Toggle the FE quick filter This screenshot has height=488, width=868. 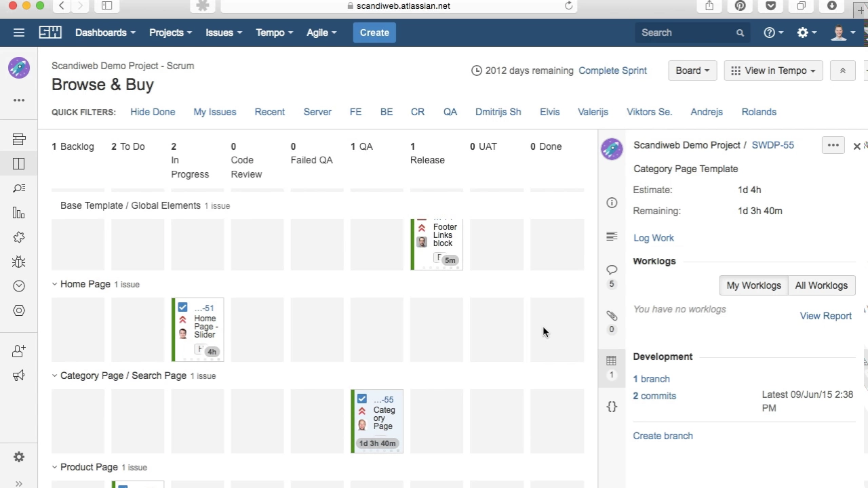[356, 112]
